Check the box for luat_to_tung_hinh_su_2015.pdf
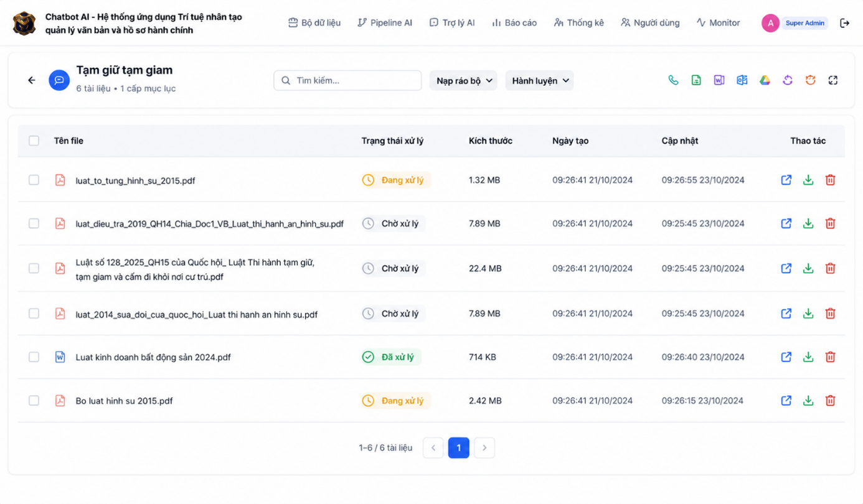Image resolution: width=863 pixels, height=504 pixels. click(34, 180)
